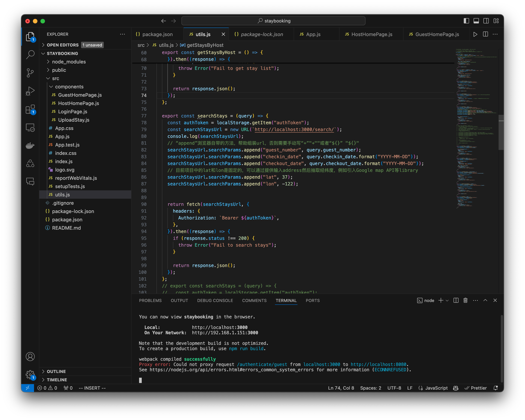Open the Search view in activity bar
The width and height of the screenshot is (525, 420).
click(x=30, y=55)
